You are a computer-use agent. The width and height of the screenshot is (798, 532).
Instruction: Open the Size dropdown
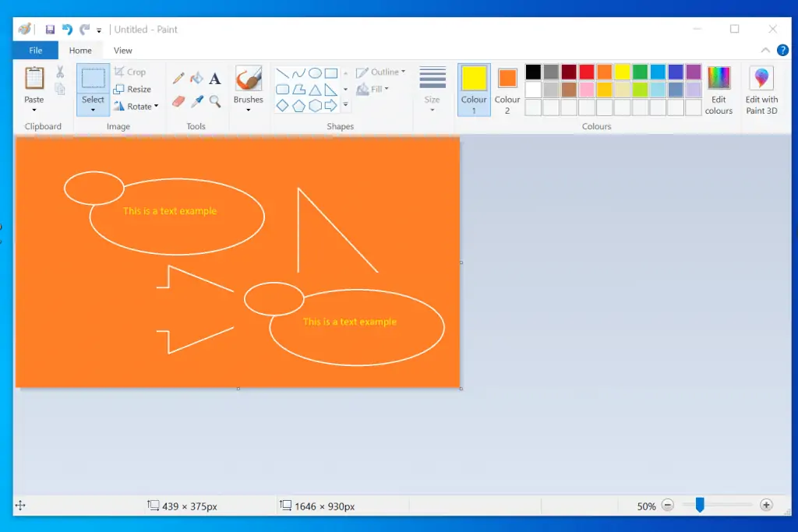[433, 90]
